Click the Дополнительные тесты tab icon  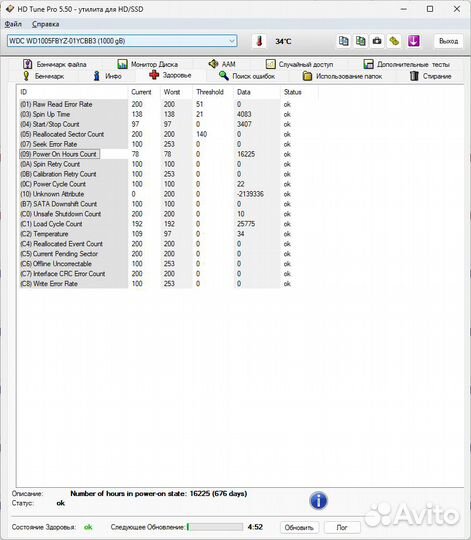coord(368,64)
